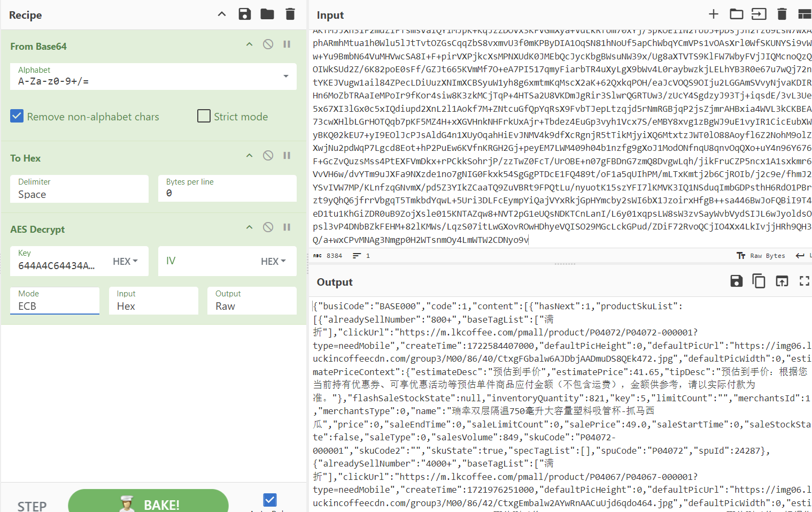
Task: Edit the AES Key field
Action: (57, 261)
